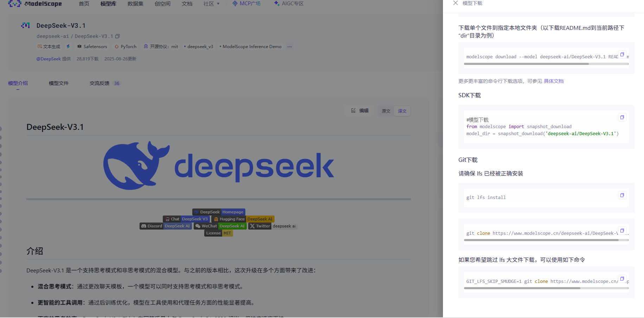Show 译文 translated text
Image resolution: width=644 pixels, height=318 pixels.
(x=402, y=111)
